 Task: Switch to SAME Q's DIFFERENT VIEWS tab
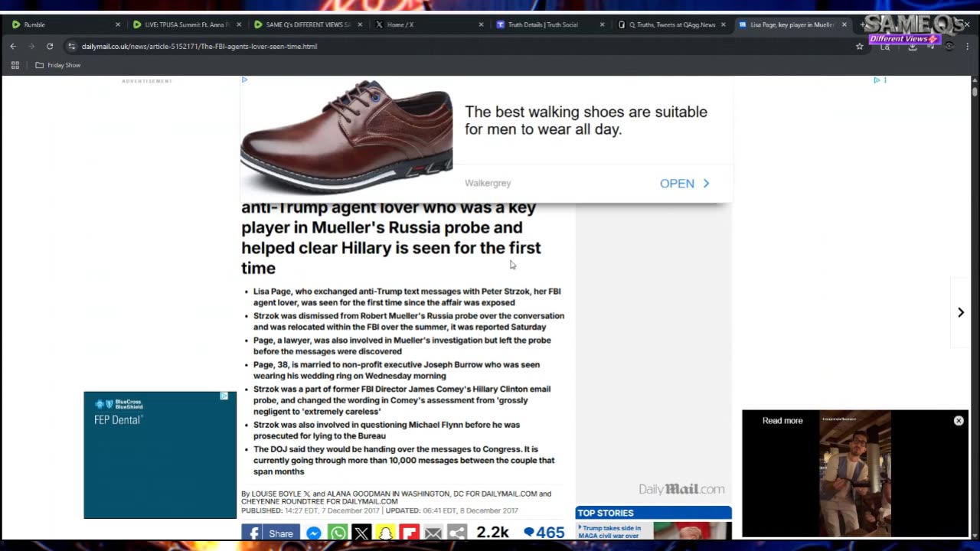pyautogui.click(x=308, y=24)
